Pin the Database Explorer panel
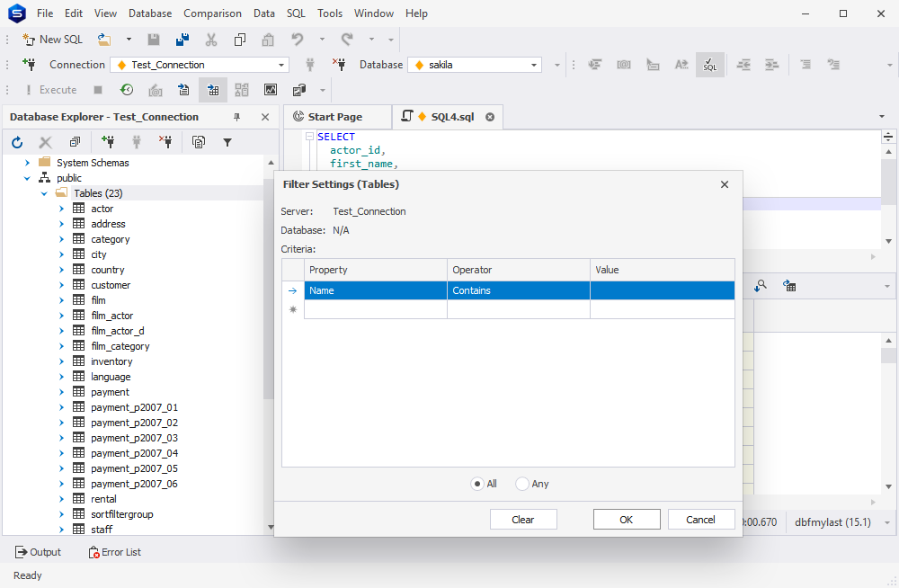This screenshot has width=899, height=588. tap(236, 117)
